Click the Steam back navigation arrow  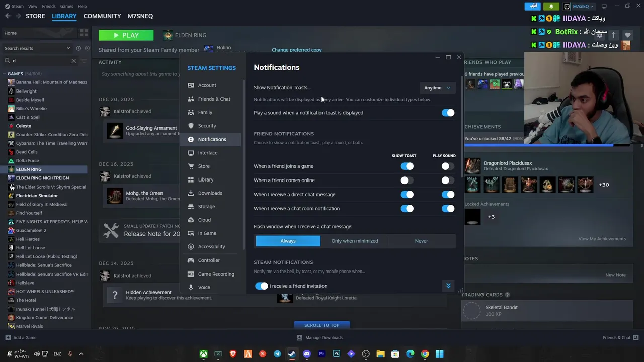[x=8, y=16]
